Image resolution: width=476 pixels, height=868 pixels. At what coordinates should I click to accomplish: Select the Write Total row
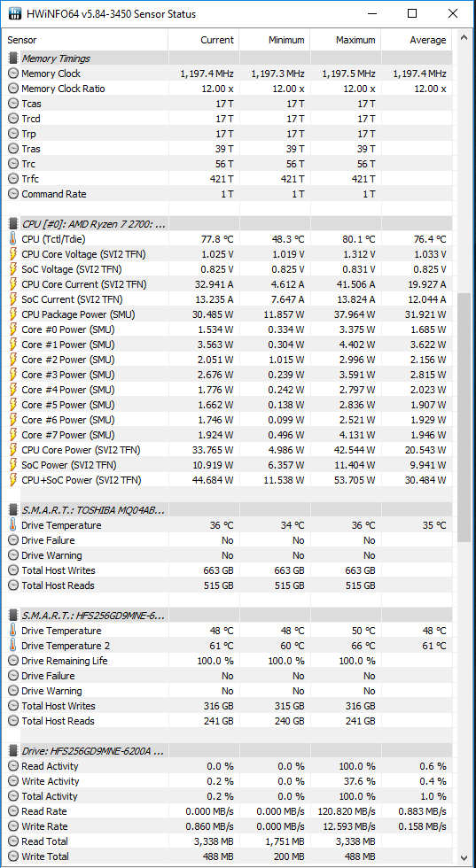tap(228, 856)
